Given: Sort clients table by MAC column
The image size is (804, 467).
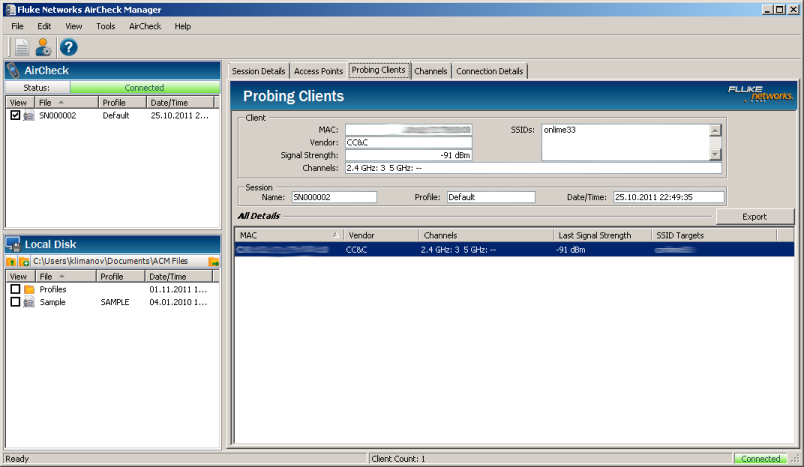Looking at the screenshot, I should [x=289, y=235].
